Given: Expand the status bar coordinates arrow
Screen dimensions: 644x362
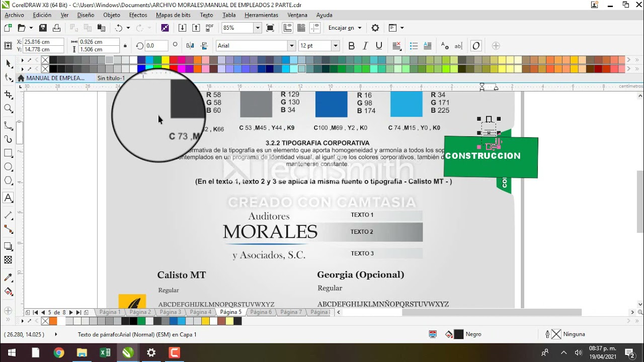Looking at the screenshot, I should pos(56,334).
